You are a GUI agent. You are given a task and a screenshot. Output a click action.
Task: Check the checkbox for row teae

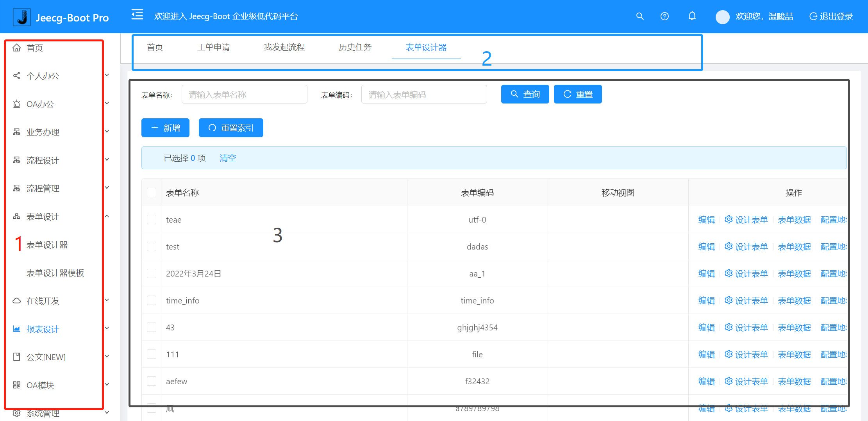coord(152,219)
